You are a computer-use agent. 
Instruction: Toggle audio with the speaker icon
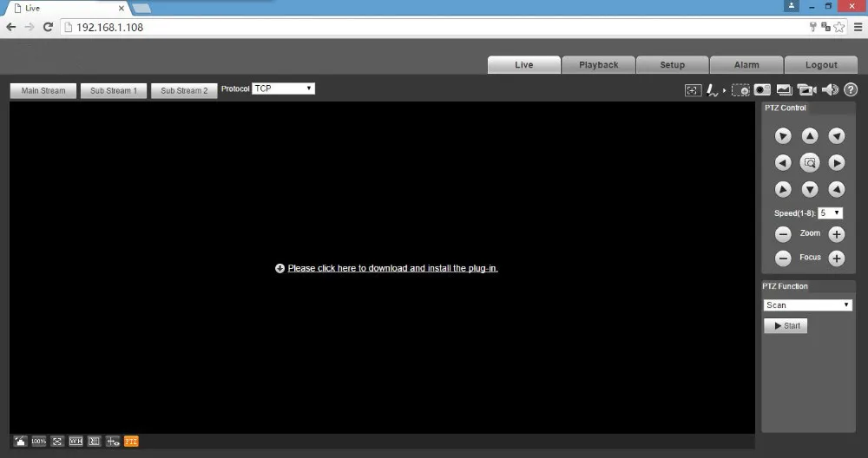(830, 90)
